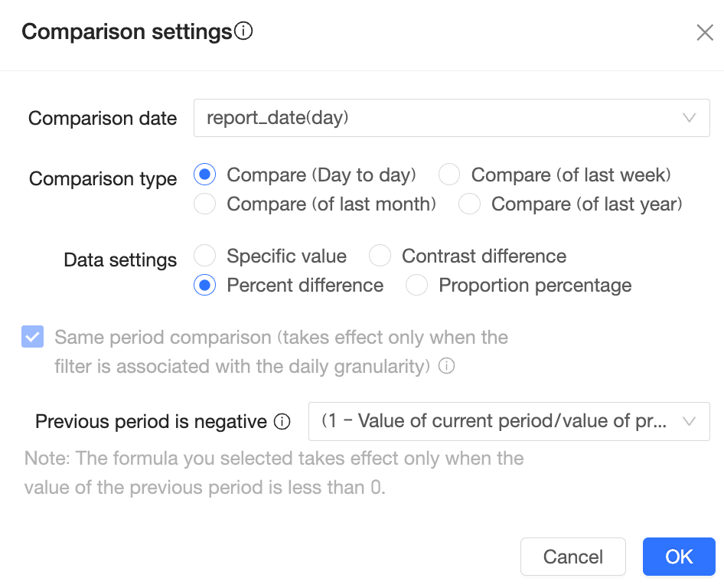
Task: Open the Comparison date dropdown
Action: (x=452, y=118)
